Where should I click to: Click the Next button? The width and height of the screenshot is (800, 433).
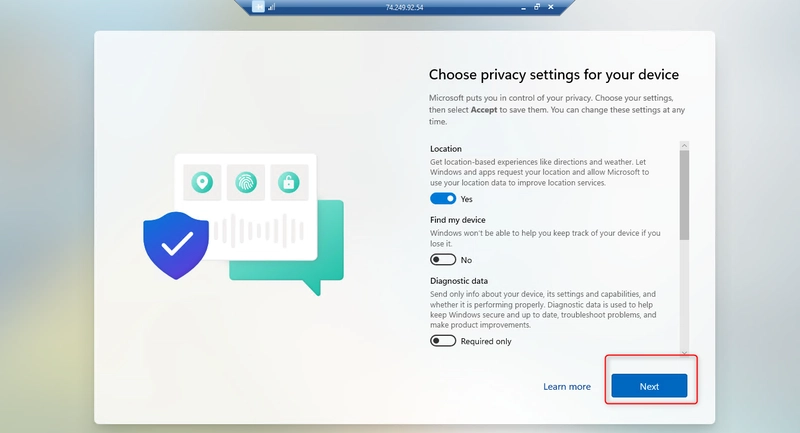coord(649,386)
